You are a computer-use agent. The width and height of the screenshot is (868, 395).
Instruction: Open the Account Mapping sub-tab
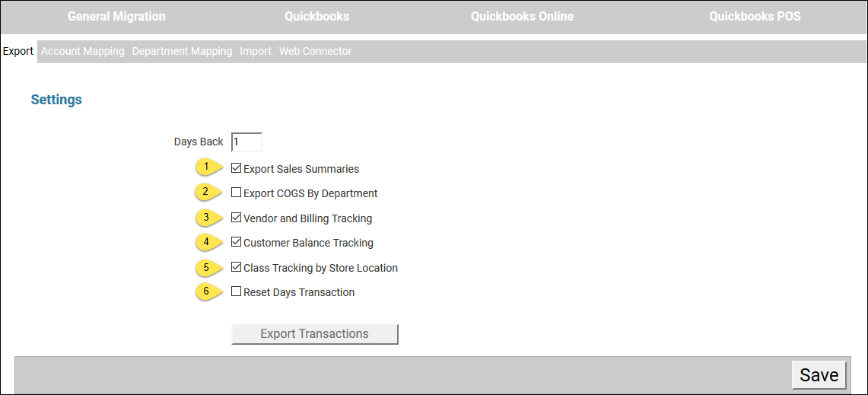coord(83,51)
